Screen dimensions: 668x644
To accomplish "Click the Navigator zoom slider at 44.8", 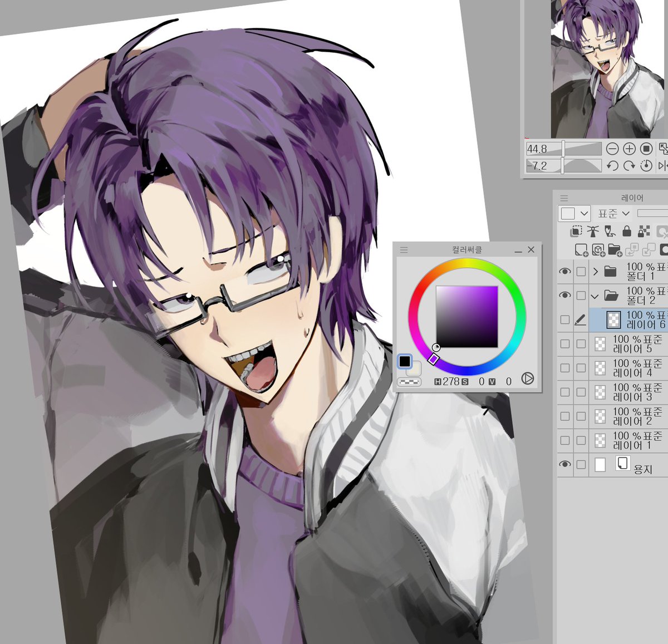I will (564, 149).
